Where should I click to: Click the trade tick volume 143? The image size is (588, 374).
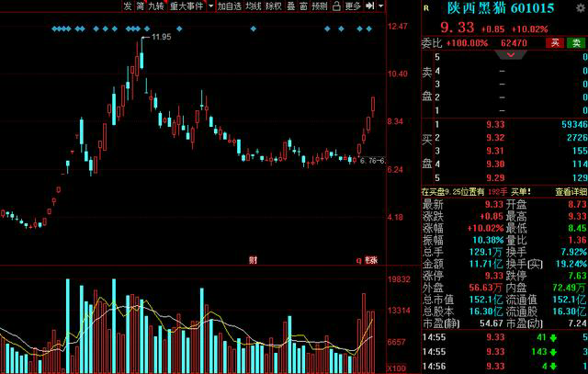click(x=539, y=352)
